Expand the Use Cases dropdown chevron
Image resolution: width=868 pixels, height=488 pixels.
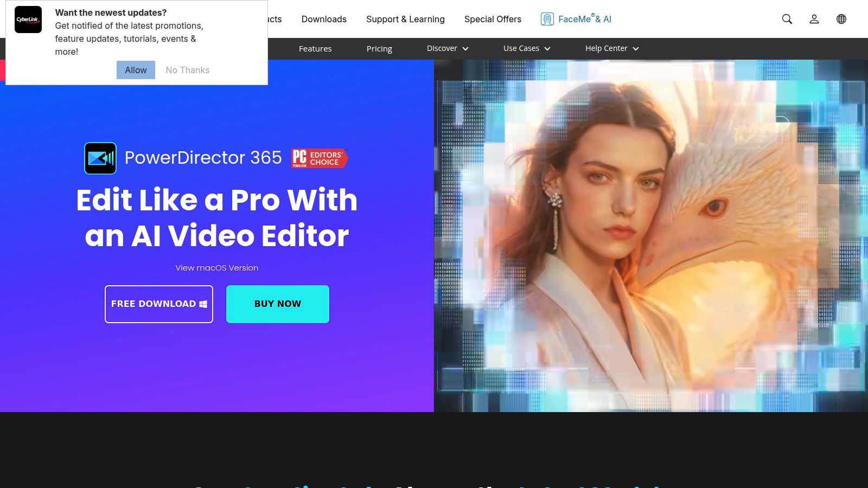547,49
